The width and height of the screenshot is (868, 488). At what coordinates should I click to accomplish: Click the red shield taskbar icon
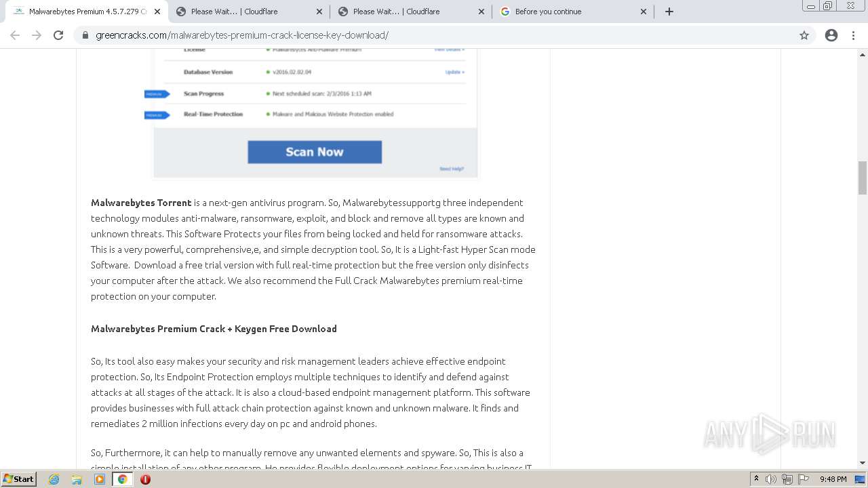pyautogui.click(x=145, y=479)
